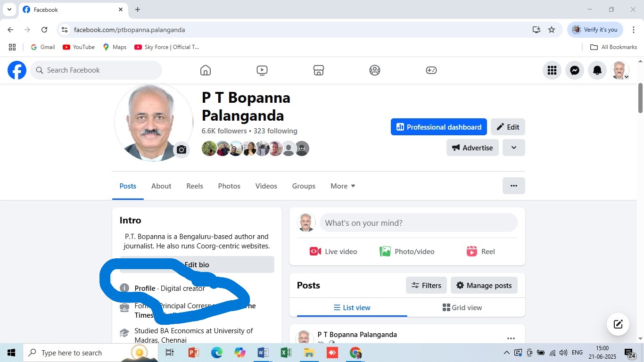Viewport: 644px width, 362px height.
Task: Click the Edit profile button
Action: coord(508,127)
